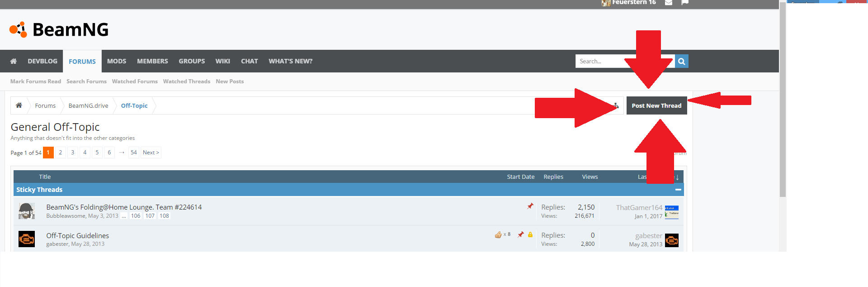868x287 pixels.
Task: Go to page 6
Action: point(109,153)
